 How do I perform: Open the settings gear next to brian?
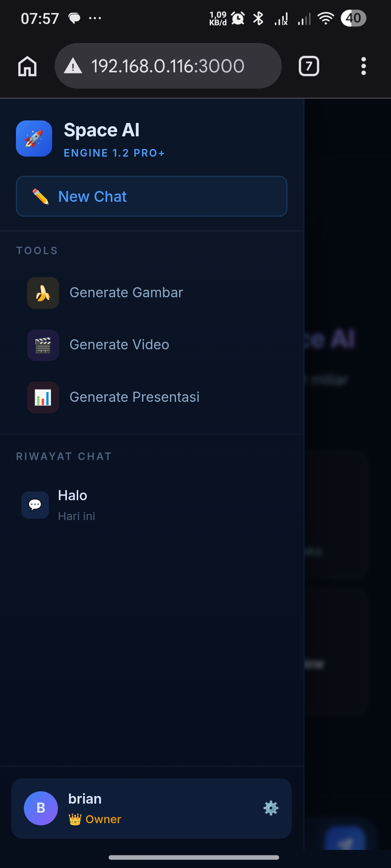271,808
